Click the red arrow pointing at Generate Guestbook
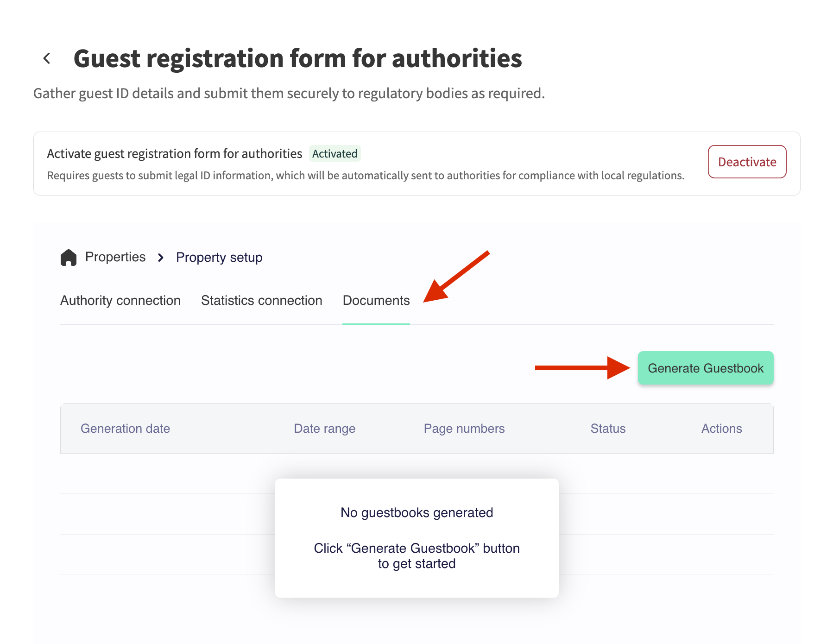 pyautogui.click(x=582, y=368)
